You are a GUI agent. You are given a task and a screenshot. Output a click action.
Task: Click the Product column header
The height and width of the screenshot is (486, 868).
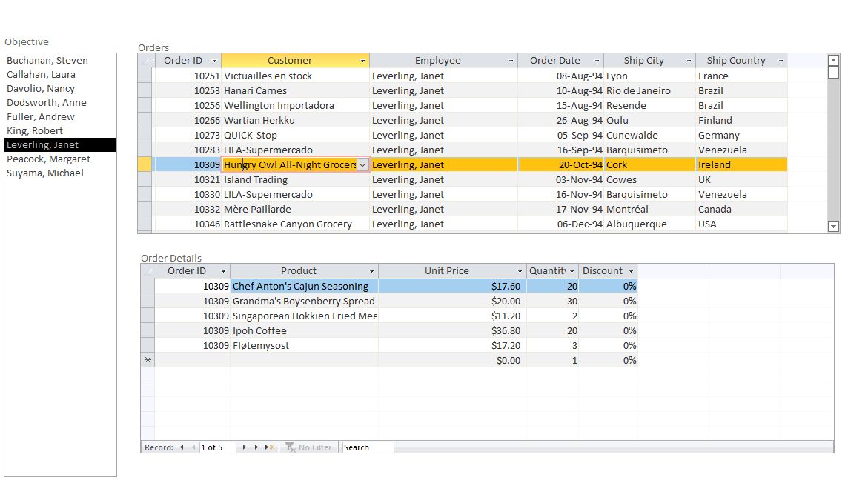coord(298,271)
